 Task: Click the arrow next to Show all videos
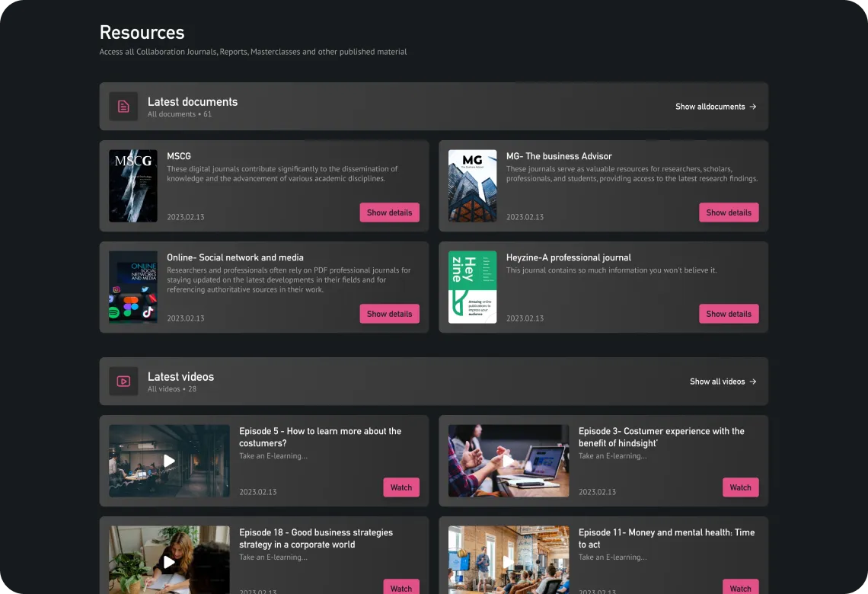753,382
